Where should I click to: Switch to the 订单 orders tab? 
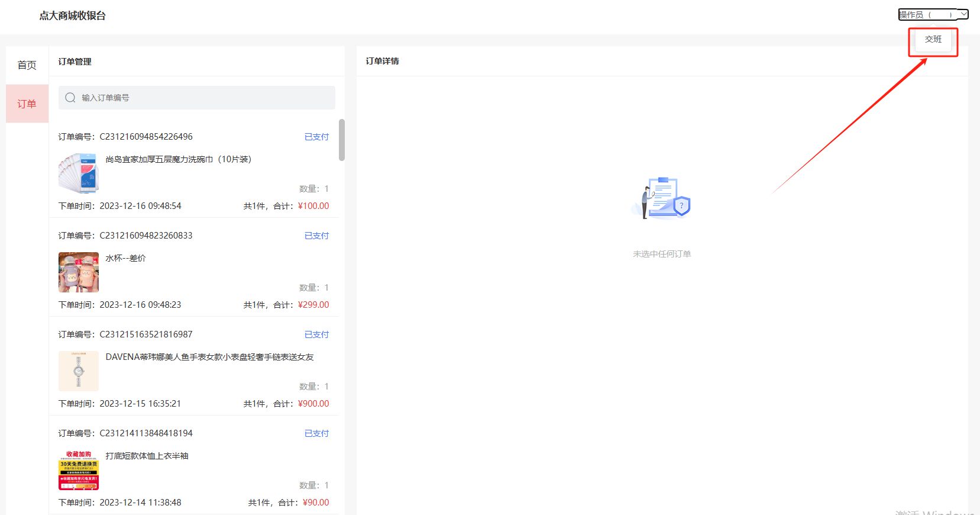[27, 104]
